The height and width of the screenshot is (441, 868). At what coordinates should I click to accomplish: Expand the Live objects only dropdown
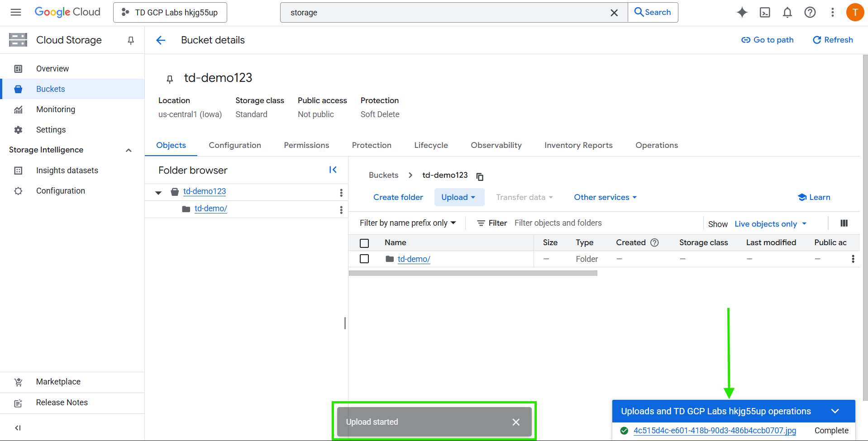[x=770, y=224]
